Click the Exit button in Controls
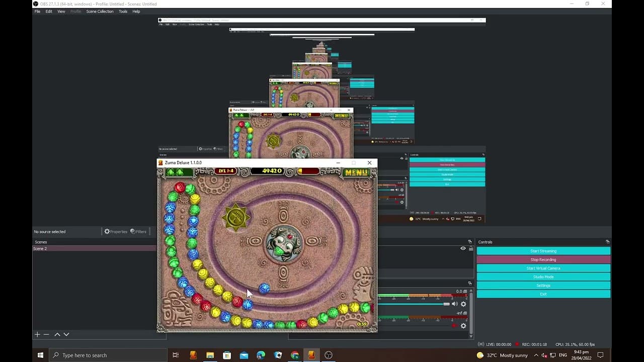 (x=543, y=294)
